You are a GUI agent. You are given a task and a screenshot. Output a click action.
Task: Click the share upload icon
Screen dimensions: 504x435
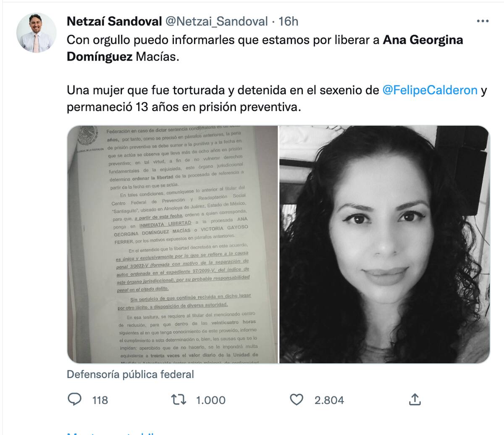(414, 399)
